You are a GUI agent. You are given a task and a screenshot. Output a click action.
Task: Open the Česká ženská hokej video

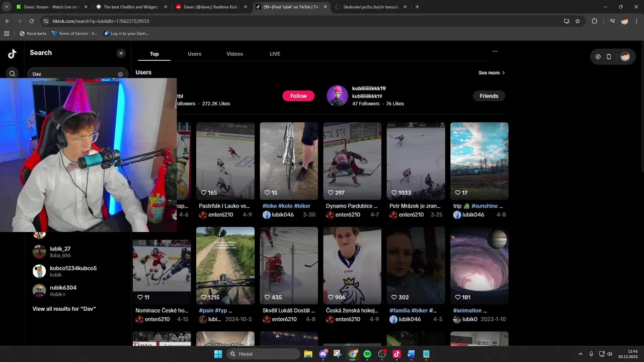352,265
